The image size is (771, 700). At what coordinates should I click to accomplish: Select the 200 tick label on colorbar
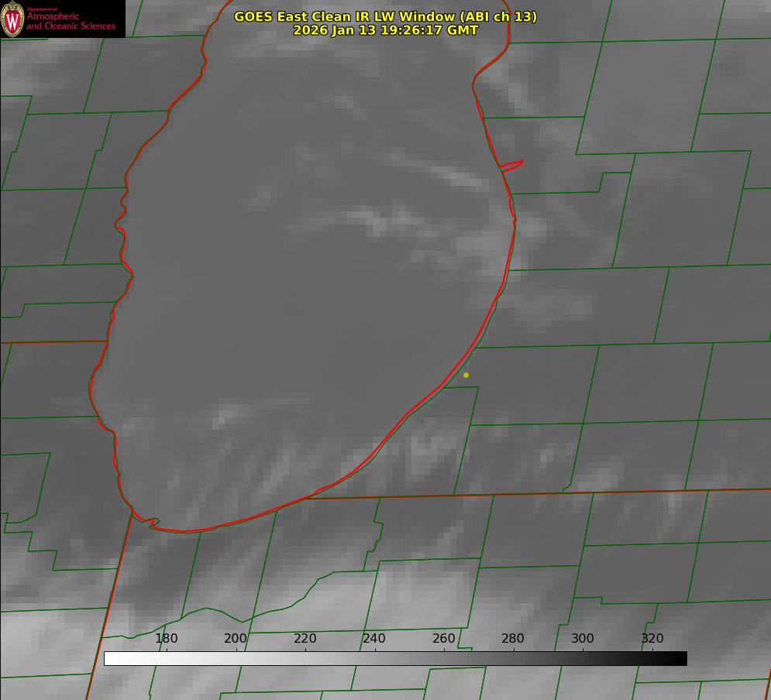pyautogui.click(x=236, y=639)
